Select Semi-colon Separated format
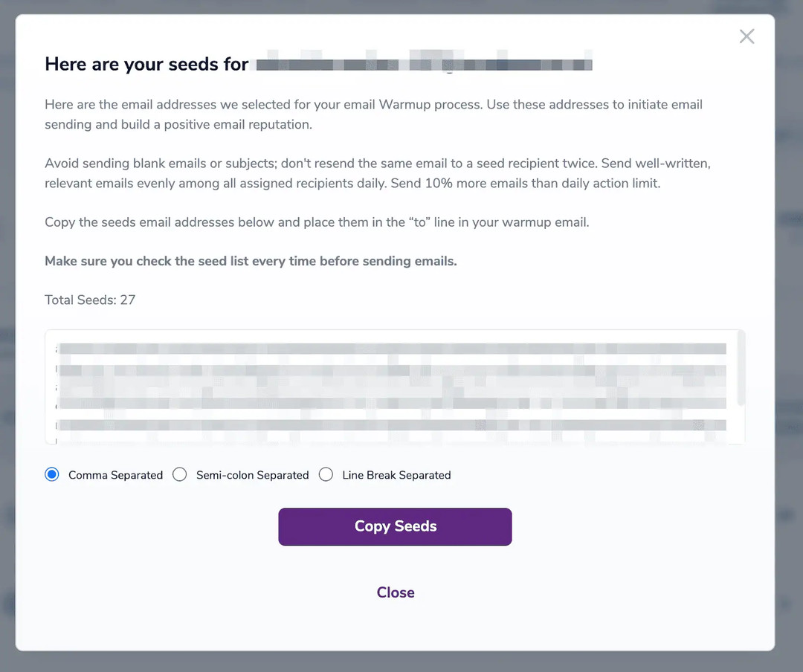This screenshot has height=672, width=803. pyautogui.click(x=179, y=474)
